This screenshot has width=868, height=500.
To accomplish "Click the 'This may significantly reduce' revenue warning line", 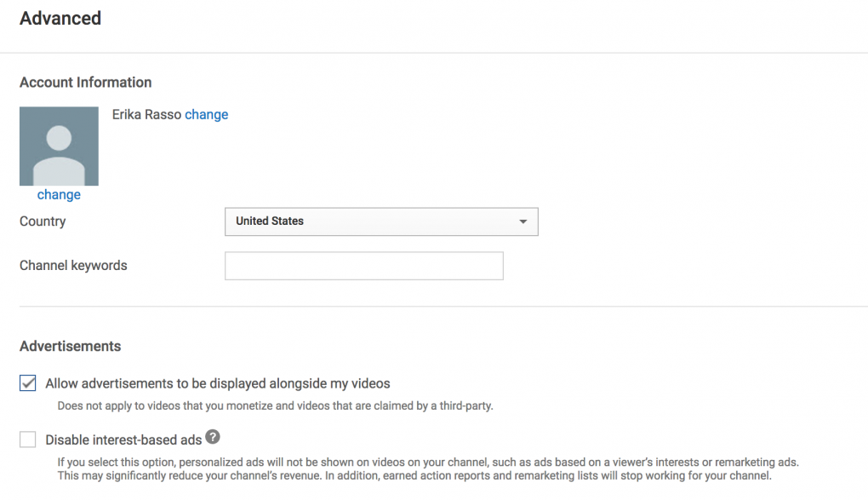I will pyautogui.click(x=414, y=475).
